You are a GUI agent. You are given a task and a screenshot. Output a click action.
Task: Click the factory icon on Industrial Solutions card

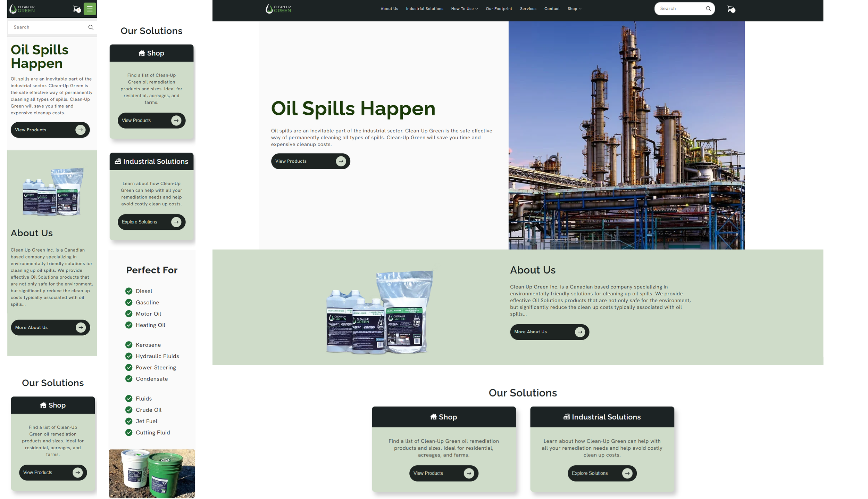point(566,417)
